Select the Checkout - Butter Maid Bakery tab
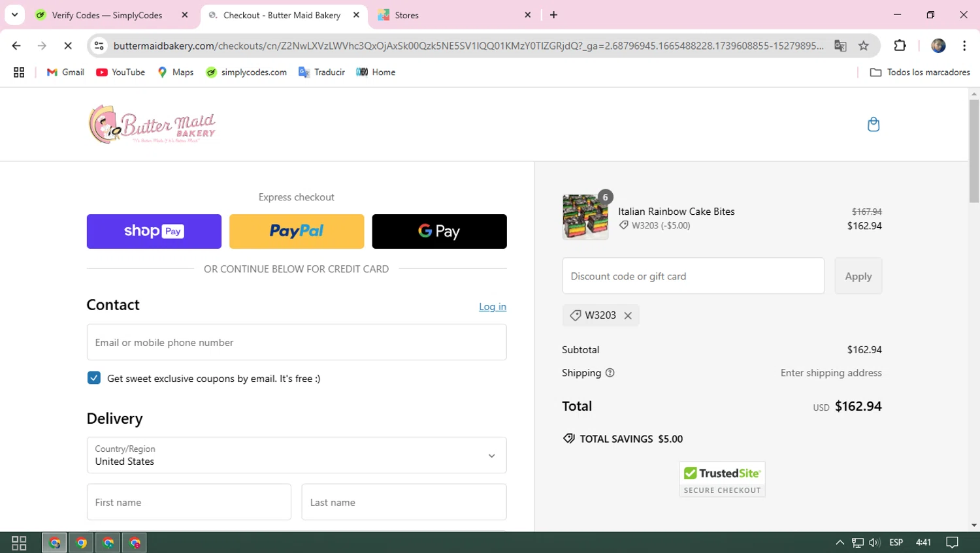Viewport: 980px width, 553px height. click(282, 15)
